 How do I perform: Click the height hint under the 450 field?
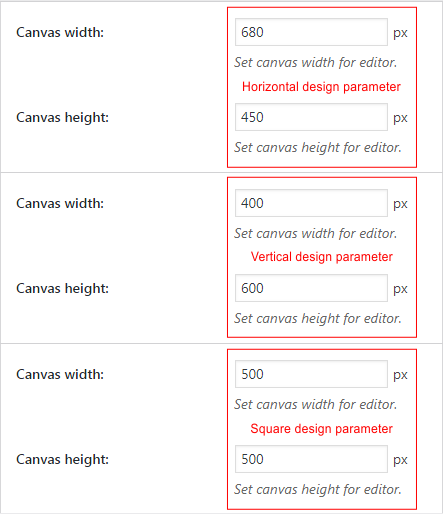318,148
